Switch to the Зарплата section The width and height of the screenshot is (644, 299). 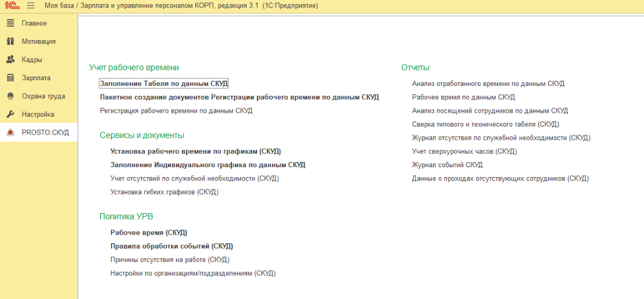(36, 78)
